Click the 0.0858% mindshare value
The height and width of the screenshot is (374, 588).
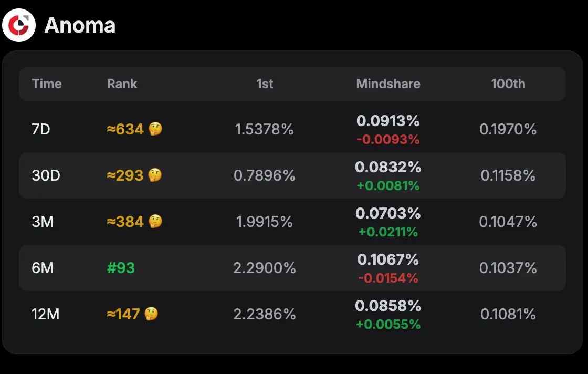coord(388,305)
